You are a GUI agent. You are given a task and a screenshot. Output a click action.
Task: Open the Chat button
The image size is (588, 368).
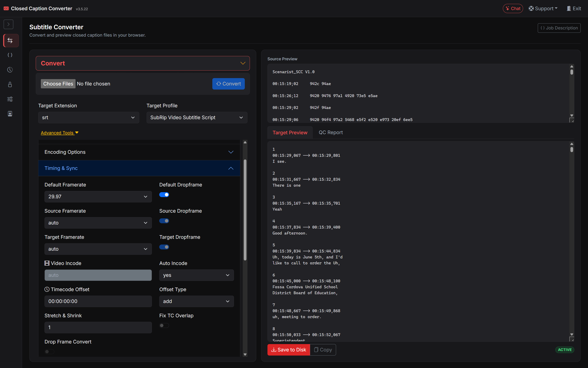[x=513, y=9]
